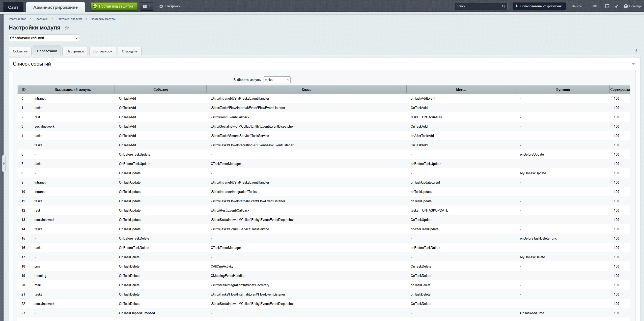Click the Метод column header

[x=461, y=90]
